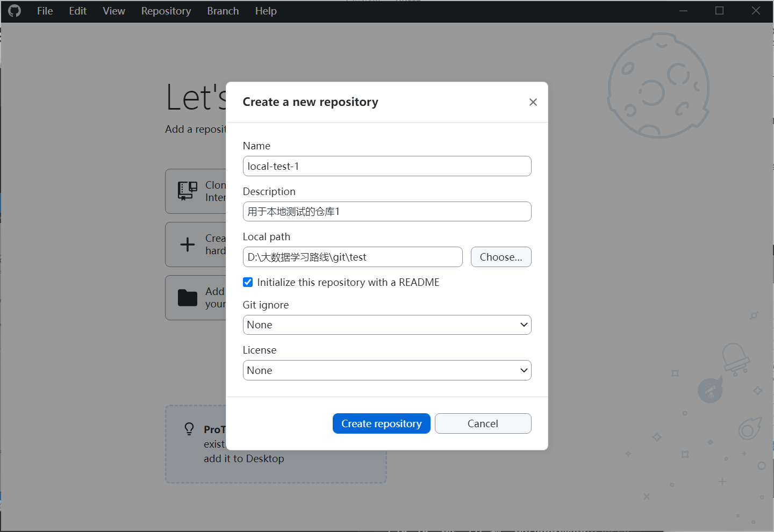Viewport: 774px width, 532px height.
Task: Click the telescope badge icon
Action: click(710, 391)
